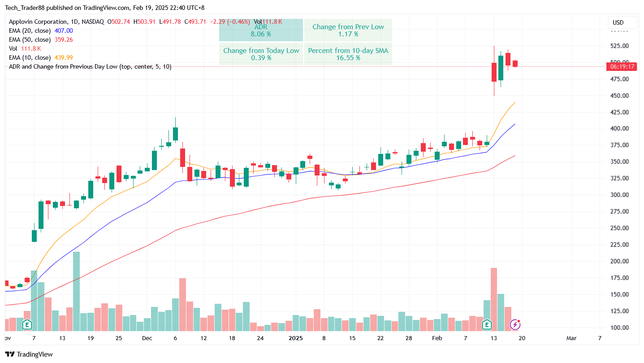Click the Dec label on the date axis
The width and height of the screenshot is (644, 363).
(147, 338)
